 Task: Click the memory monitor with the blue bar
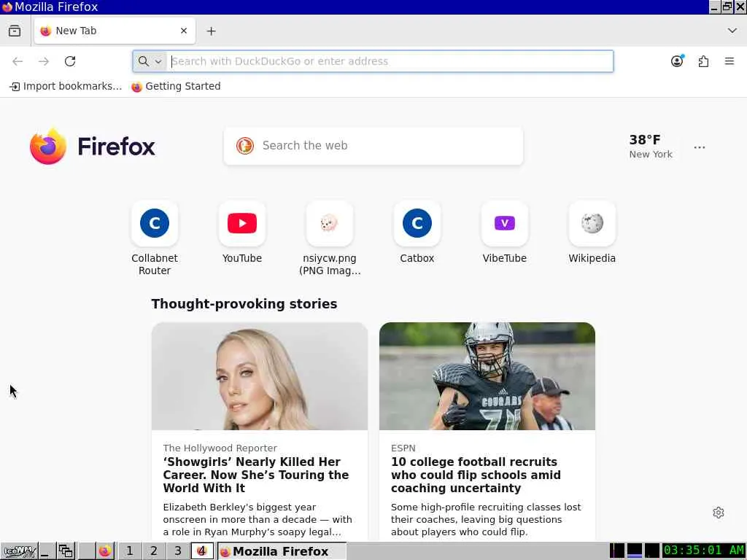coord(635,551)
